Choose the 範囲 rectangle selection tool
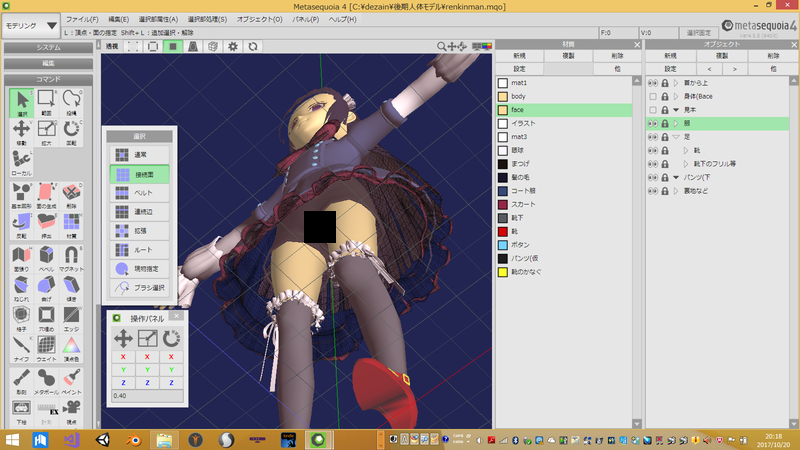Screen dimensions: 800x450 pyautogui.click(x=46, y=103)
